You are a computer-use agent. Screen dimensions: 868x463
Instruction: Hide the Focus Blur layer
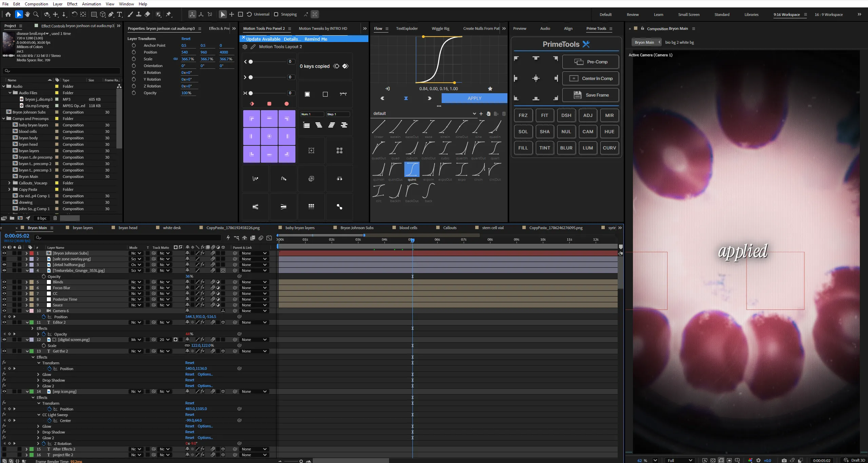(4, 288)
